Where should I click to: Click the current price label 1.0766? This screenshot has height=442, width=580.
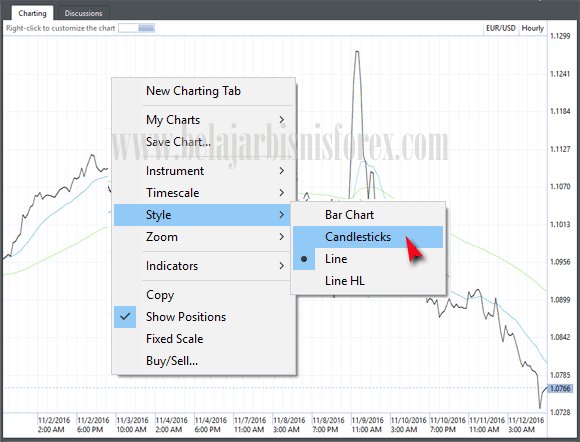pos(560,388)
